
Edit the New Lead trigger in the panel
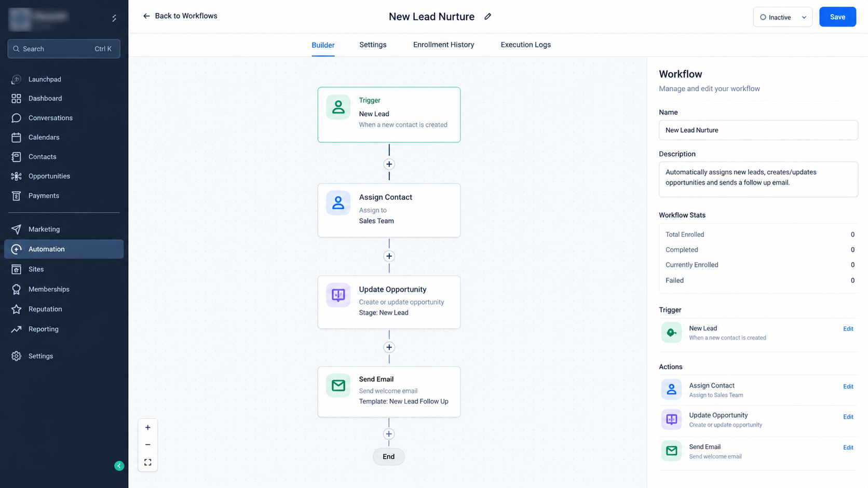click(x=848, y=329)
